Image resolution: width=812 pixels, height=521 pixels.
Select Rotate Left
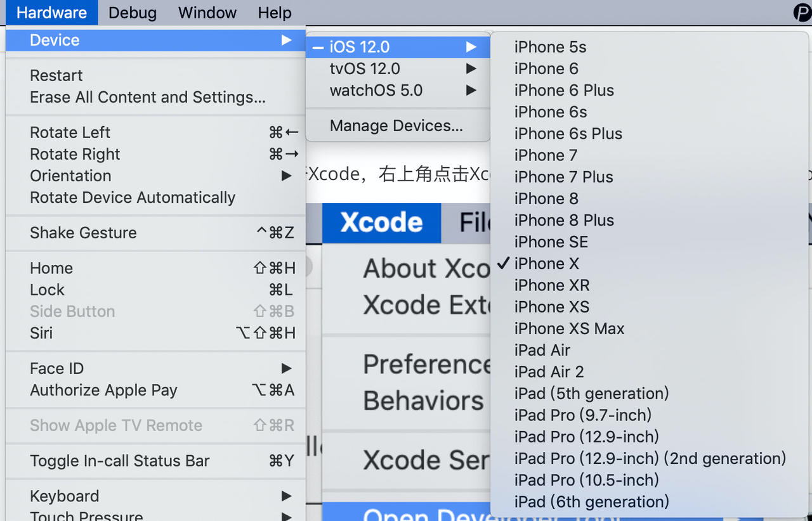[x=155, y=132]
